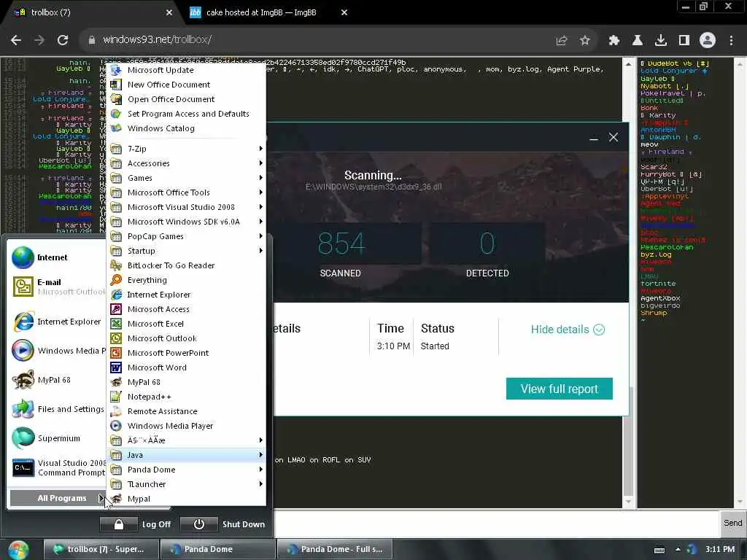
Task: Switch to Panda Dome - Full scan taskbar item
Action: click(x=334, y=549)
